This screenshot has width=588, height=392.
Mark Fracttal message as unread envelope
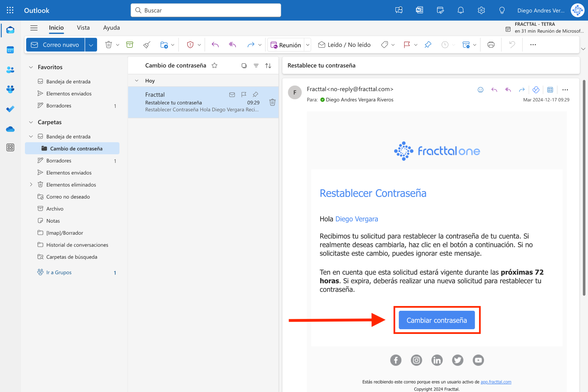[x=232, y=94]
